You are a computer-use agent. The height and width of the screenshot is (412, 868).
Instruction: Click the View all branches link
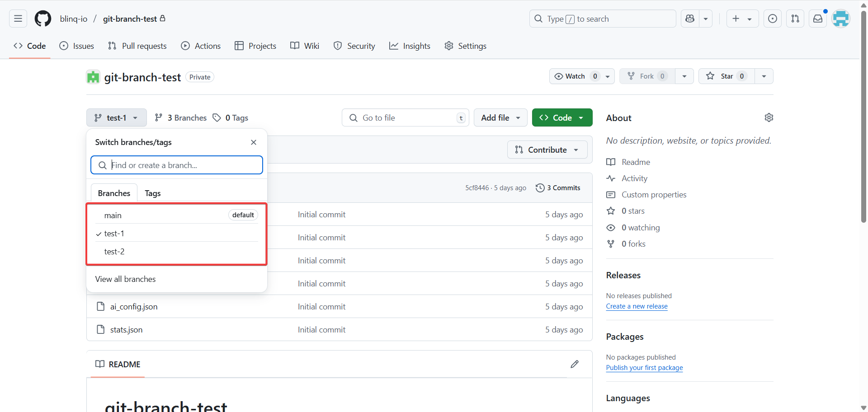(125, 279)
